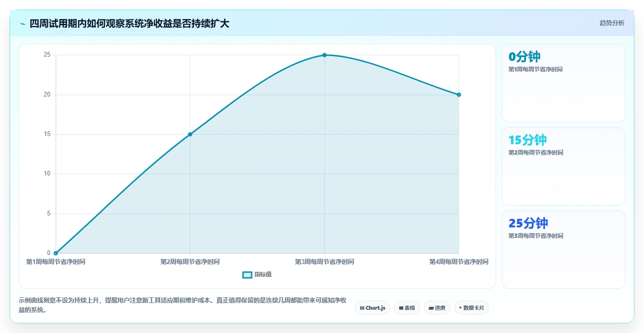The height and width of the screenshot is (333, 644).
Task: Click the footnote text starting 示例曲线刻意
Action: click(183, 305)
